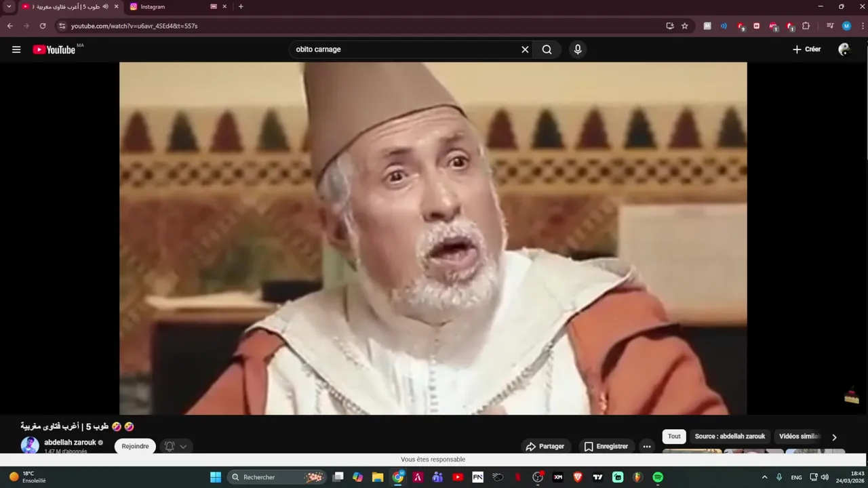Open TradingView from the taskbar

click(598, 477)
